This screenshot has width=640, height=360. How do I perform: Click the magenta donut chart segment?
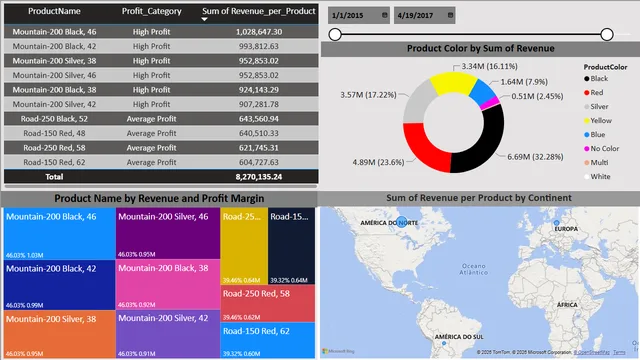point(491,102)
